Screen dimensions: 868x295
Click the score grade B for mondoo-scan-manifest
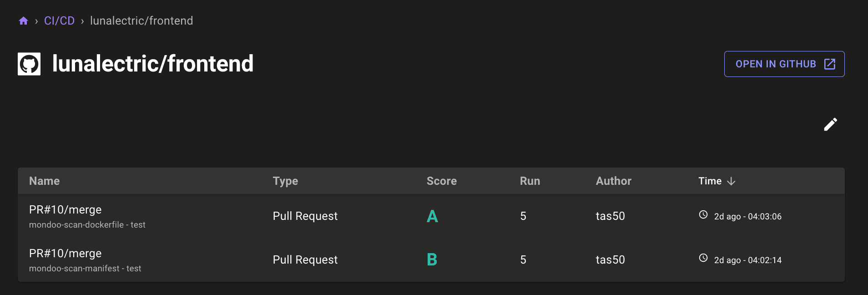coord(432,260)
